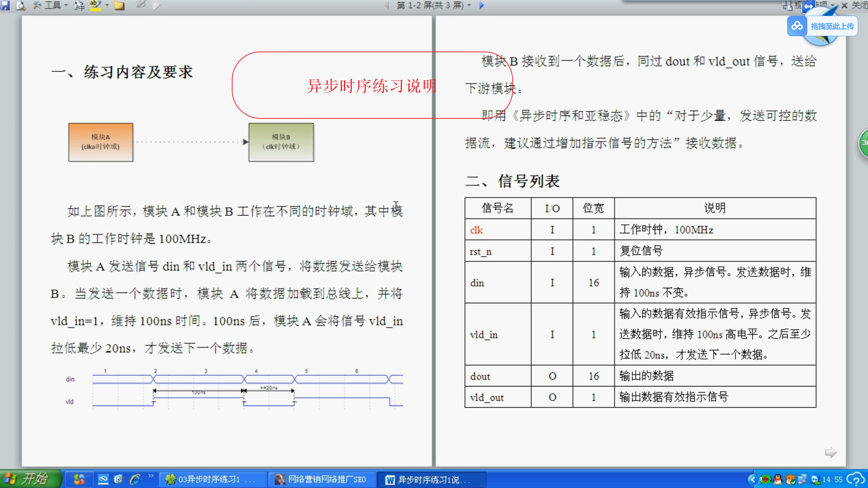Click the red 异步时序练习说明 rounded callout
868x488 pixels.
pos(372,85)
